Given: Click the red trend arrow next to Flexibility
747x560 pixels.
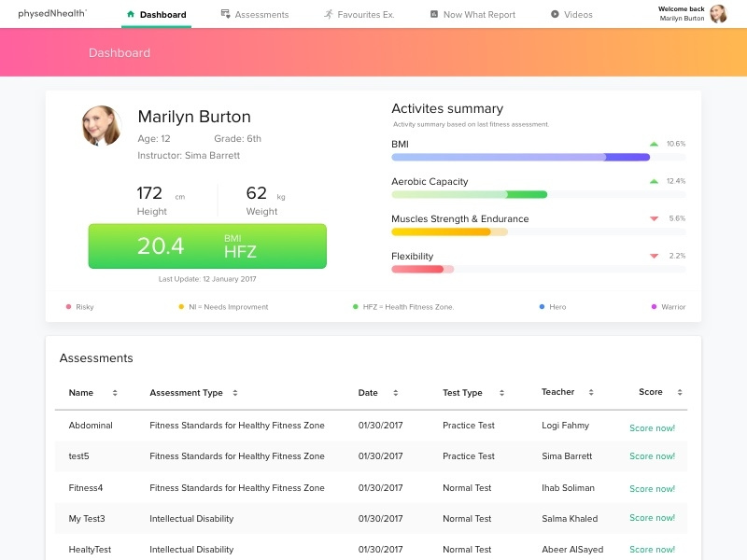Looking at the screenshot, I should click(655, 256).
